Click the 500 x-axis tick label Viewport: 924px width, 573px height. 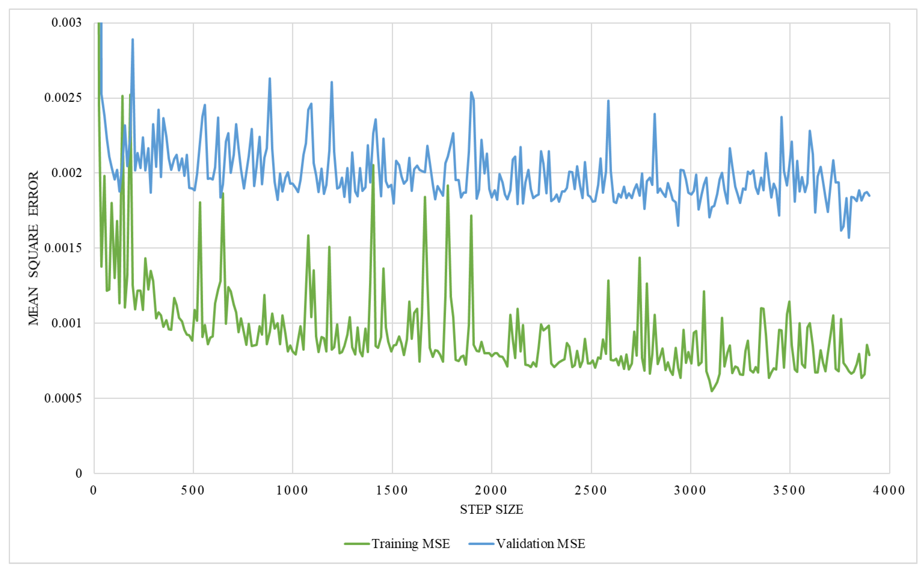193,490
